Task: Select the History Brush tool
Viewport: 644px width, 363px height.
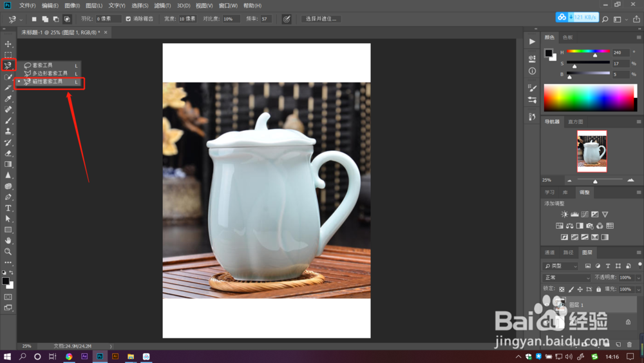Action: coord(8,142)
